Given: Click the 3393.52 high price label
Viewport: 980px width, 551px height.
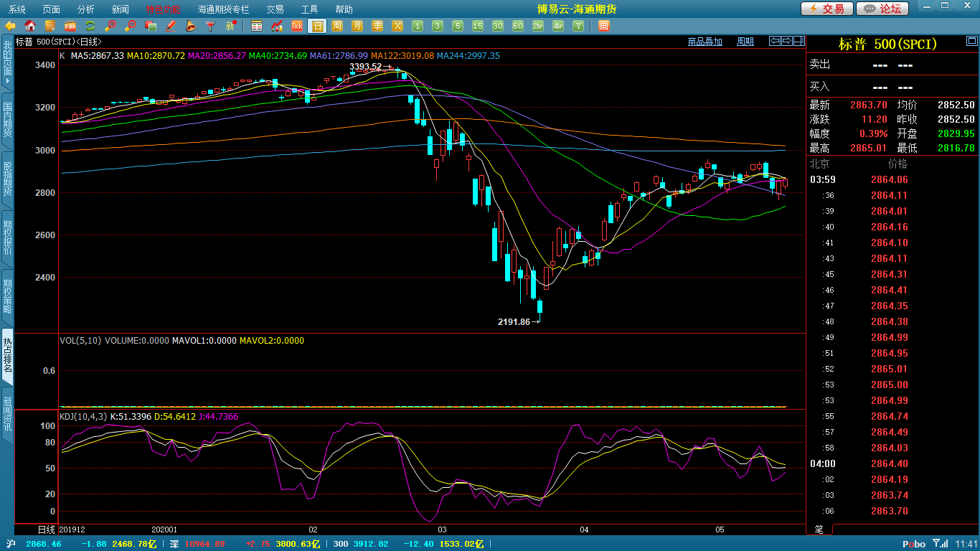Looking at the screenshot, I should [365, 67].
